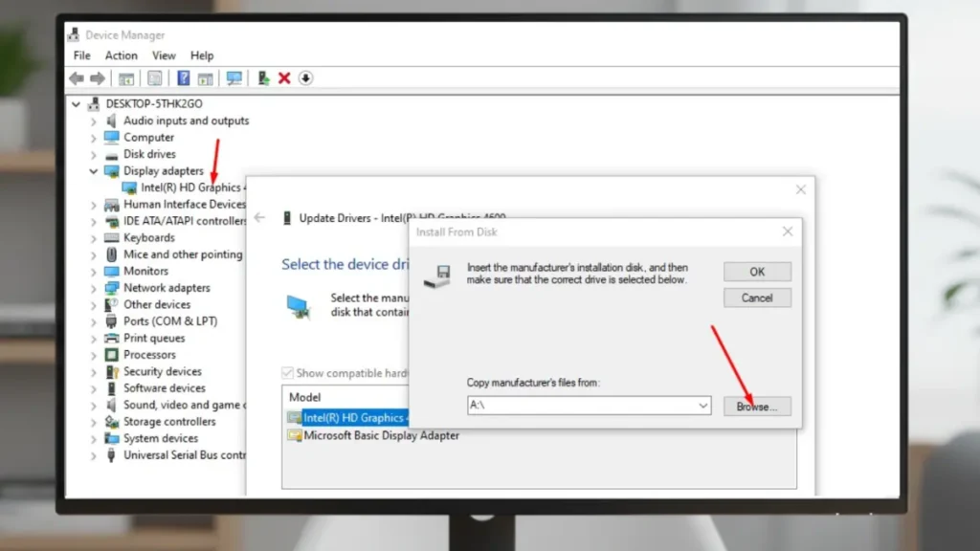Screen dimensions: 980x551
Task: Click the black down-arrow Disable device icon
Action: [x=305, y=78]
